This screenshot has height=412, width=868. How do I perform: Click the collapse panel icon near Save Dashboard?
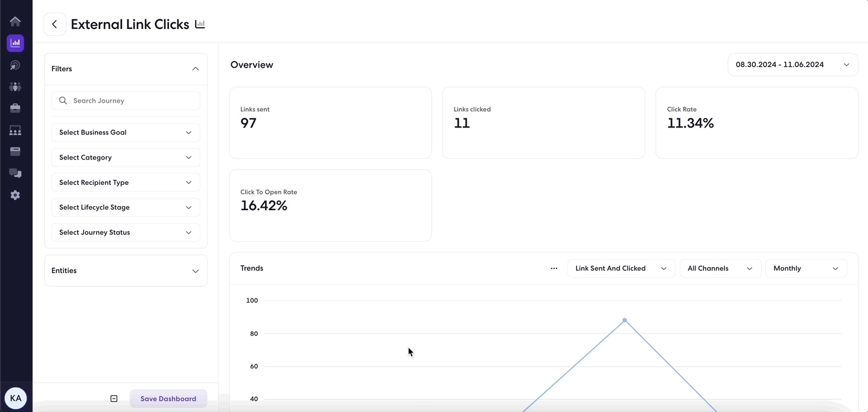tap(113, 399)
